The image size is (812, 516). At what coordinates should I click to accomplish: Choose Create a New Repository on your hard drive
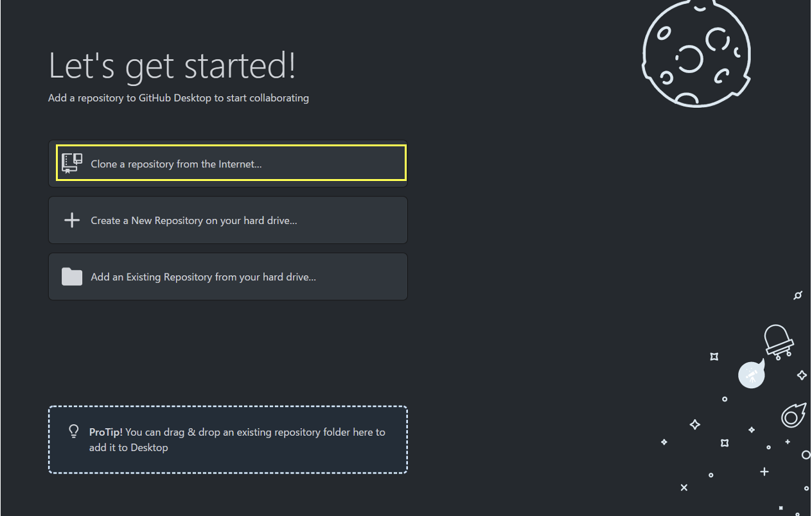[x=228, y=220]
